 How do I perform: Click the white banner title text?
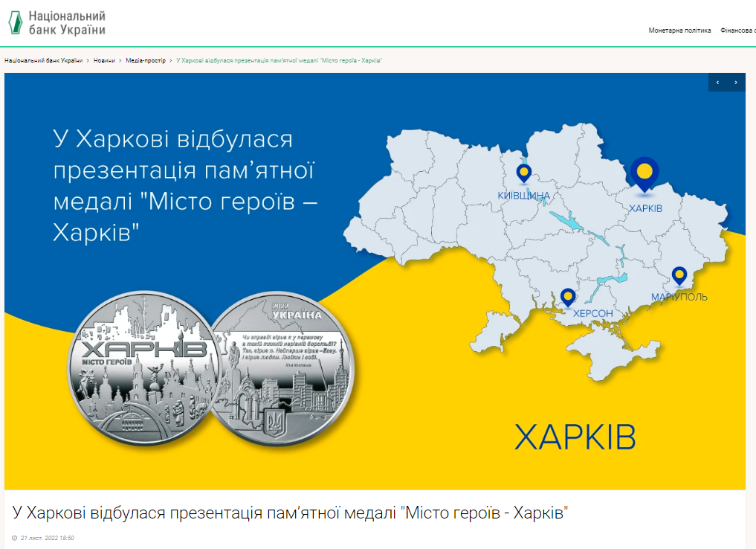tap(186, 186)
